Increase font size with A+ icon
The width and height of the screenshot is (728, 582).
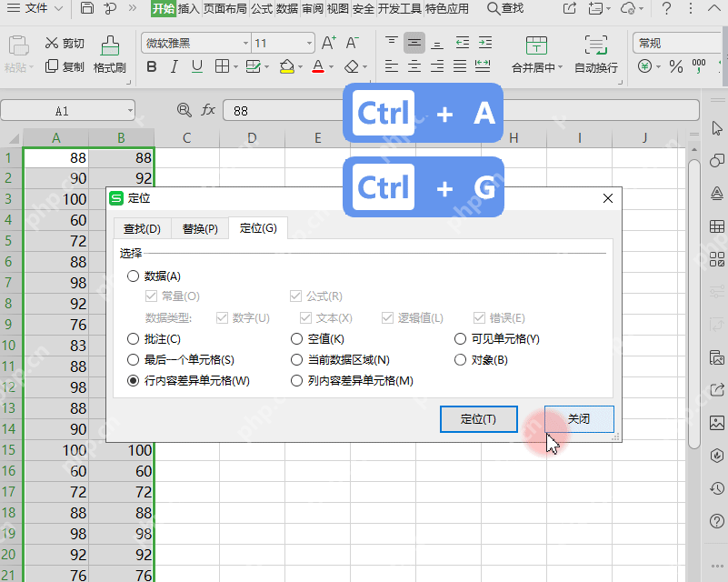[329, 43]
